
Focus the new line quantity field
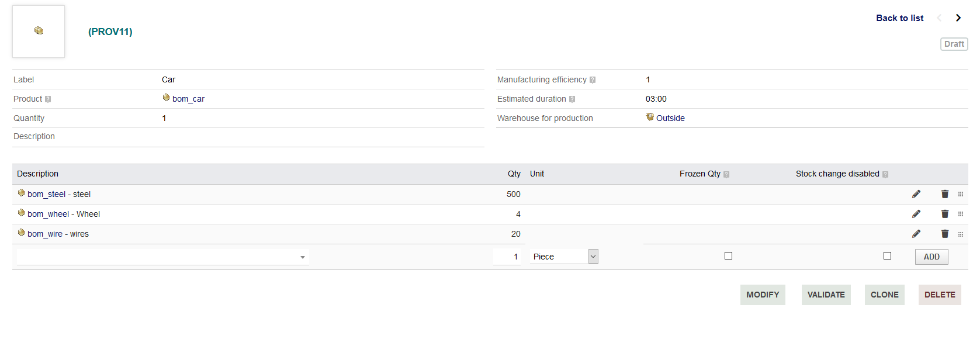[507, 257]
